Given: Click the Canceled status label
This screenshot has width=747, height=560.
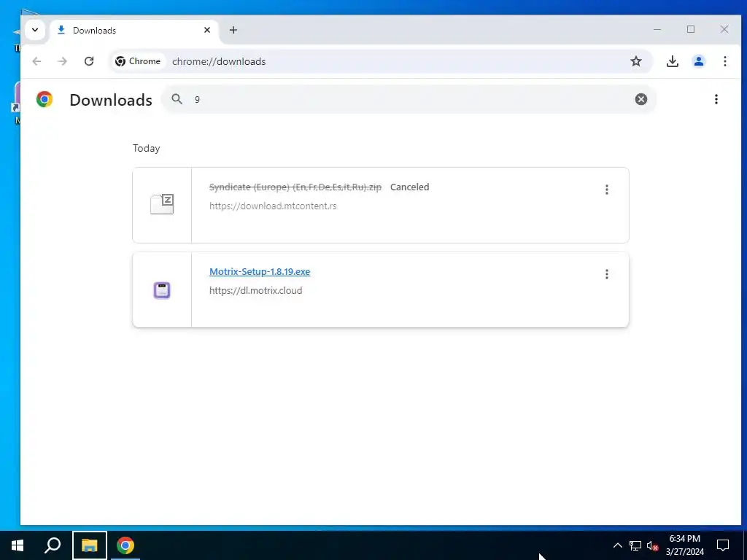Looking at the screenshot, I should [x=410, y=187].
